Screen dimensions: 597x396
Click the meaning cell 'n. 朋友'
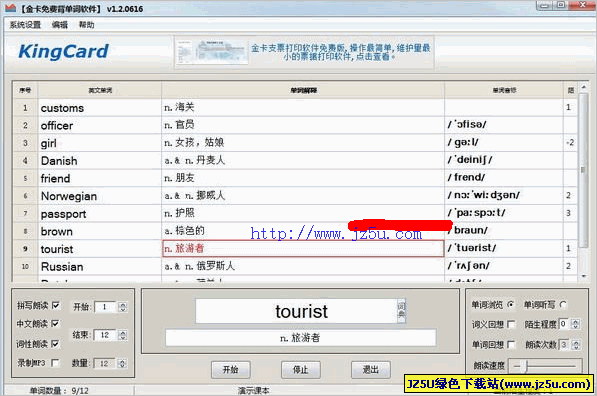click(x=303, y=178)
